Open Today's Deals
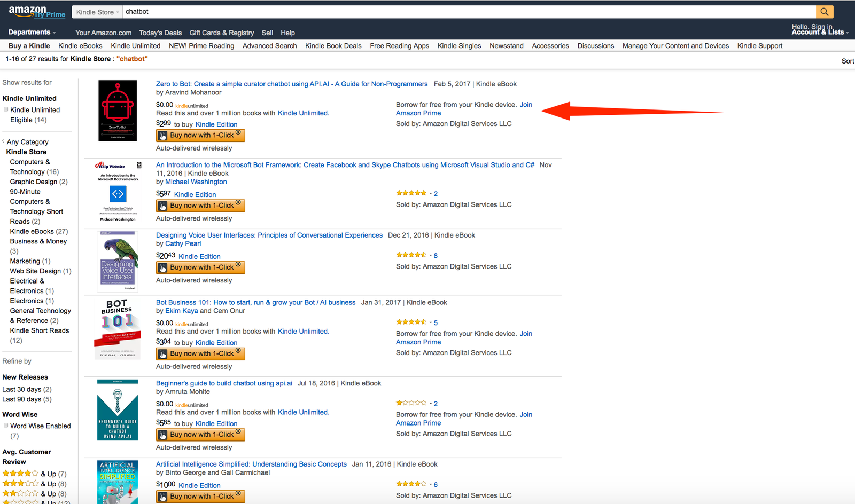Viewport: 855px width, 504px height. click(160, 33)
